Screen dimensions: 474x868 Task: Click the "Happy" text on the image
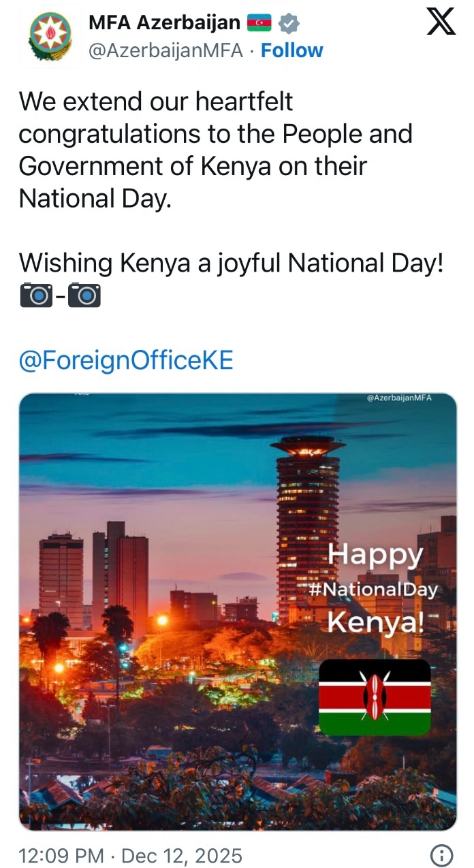point(375,555)
